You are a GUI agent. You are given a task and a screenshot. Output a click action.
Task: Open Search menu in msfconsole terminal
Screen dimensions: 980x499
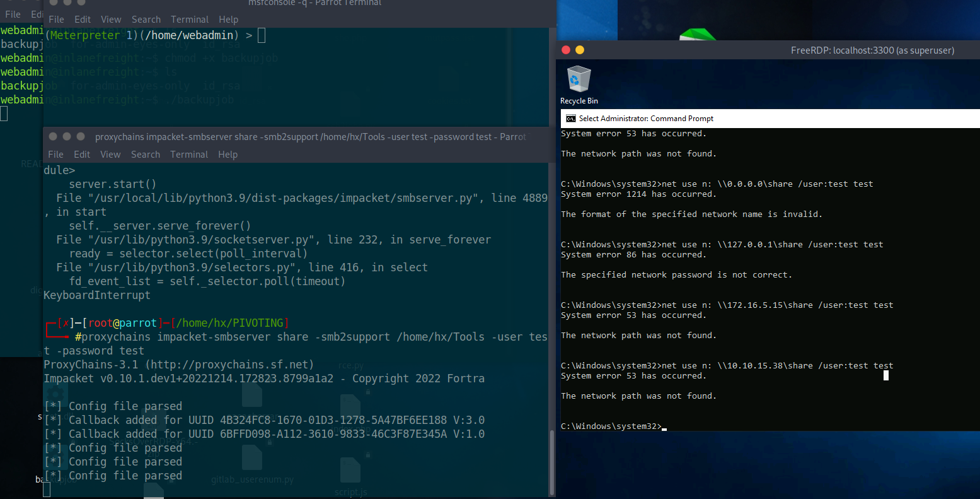click(x=146, y=20)
